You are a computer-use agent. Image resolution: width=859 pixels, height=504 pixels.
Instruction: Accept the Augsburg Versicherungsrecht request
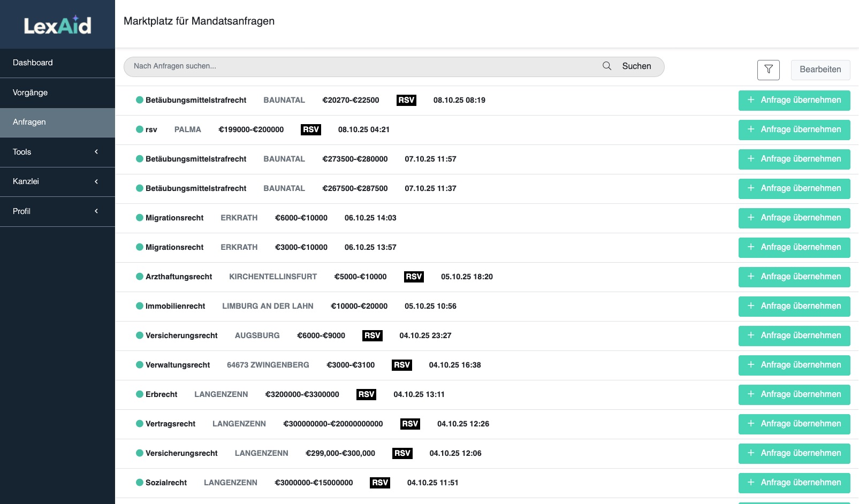(794, 335)
